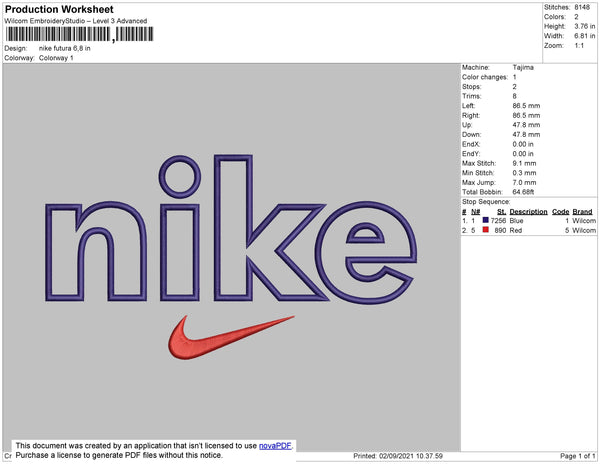Click the machine value Tajima

[523, 67]
